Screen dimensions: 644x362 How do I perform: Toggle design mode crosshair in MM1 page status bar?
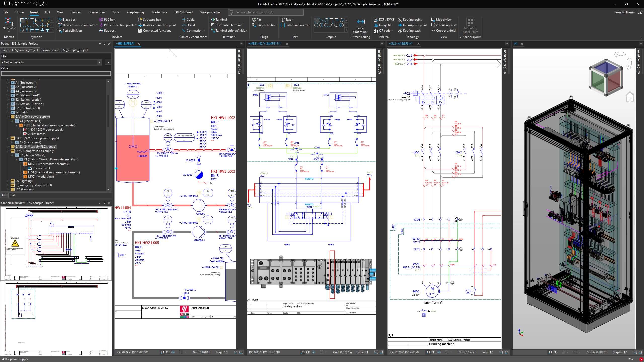click(x=314, y=352)
